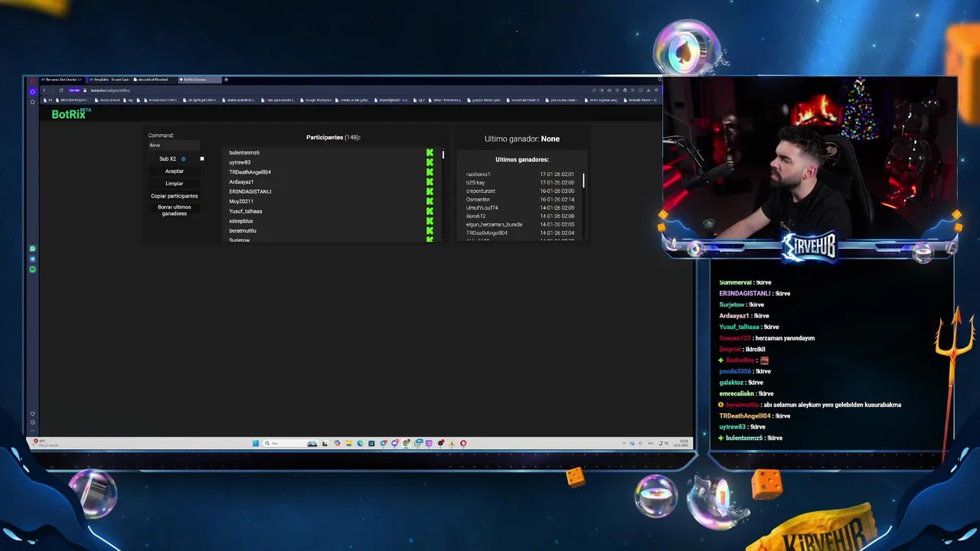Select winner entry UmutYusuf74
The width and height of the screenshot is (980, 551).
tap(482, 208)
